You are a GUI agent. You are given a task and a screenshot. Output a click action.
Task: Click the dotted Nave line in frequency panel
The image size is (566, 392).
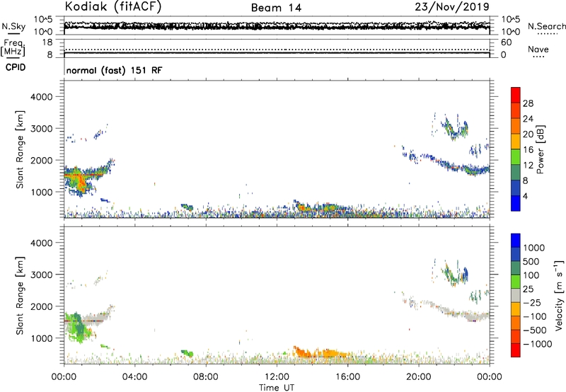pos(277,50)
